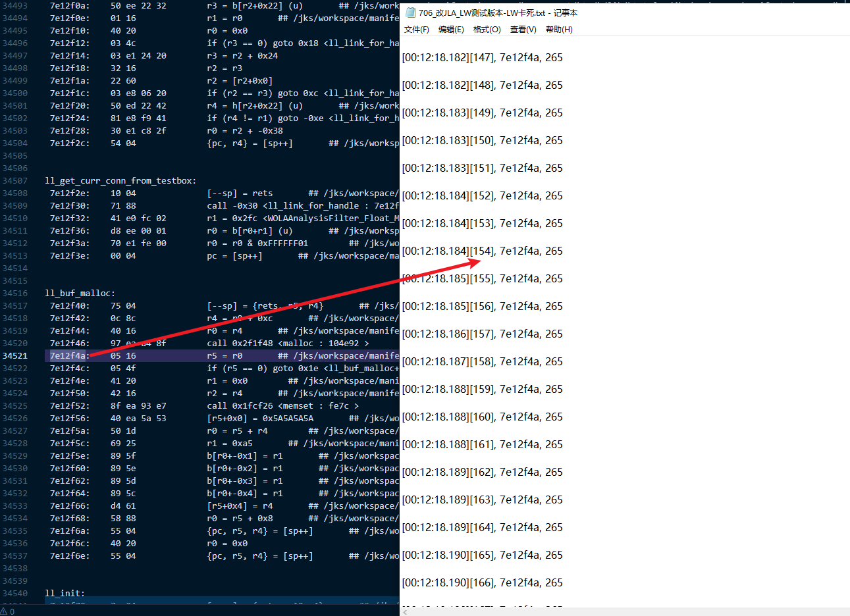The image size is (850, 616).
Task: Click address 7e12f40 in disassembly
Action: click(x=70, y=305)
